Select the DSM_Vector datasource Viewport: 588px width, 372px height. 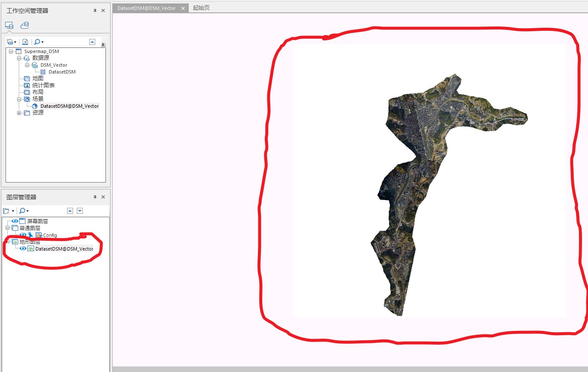(x=54, y=65)
